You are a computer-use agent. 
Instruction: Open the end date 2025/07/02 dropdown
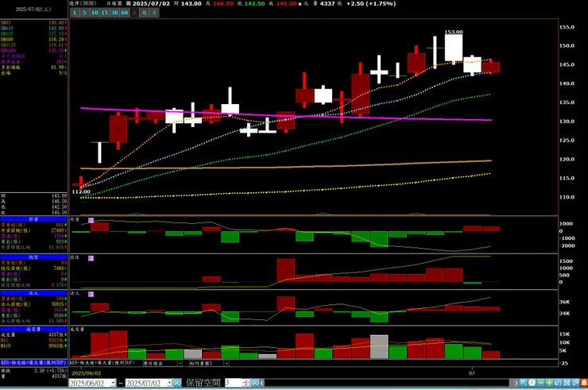tap(169, 383)
